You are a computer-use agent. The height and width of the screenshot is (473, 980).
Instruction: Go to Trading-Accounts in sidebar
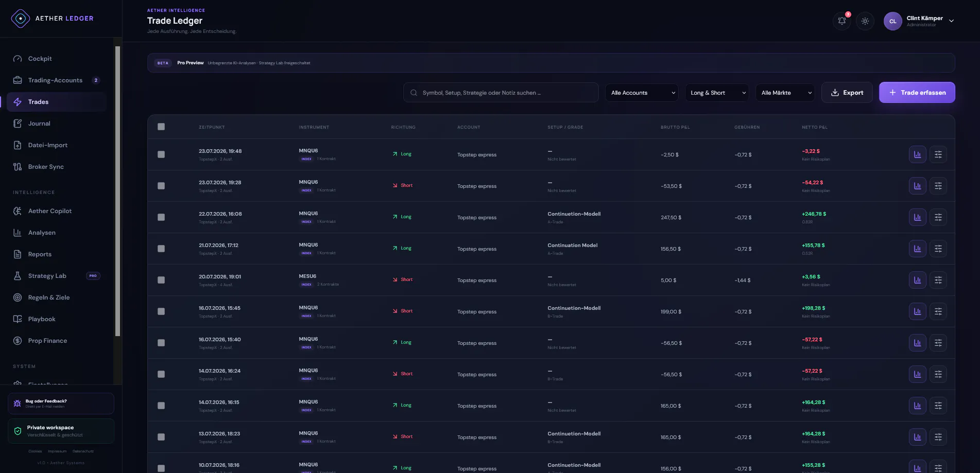tap(57, 80)
